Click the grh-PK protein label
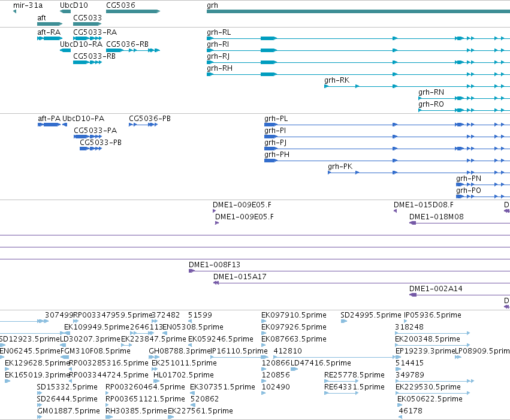510x420 pixels. 340,167
